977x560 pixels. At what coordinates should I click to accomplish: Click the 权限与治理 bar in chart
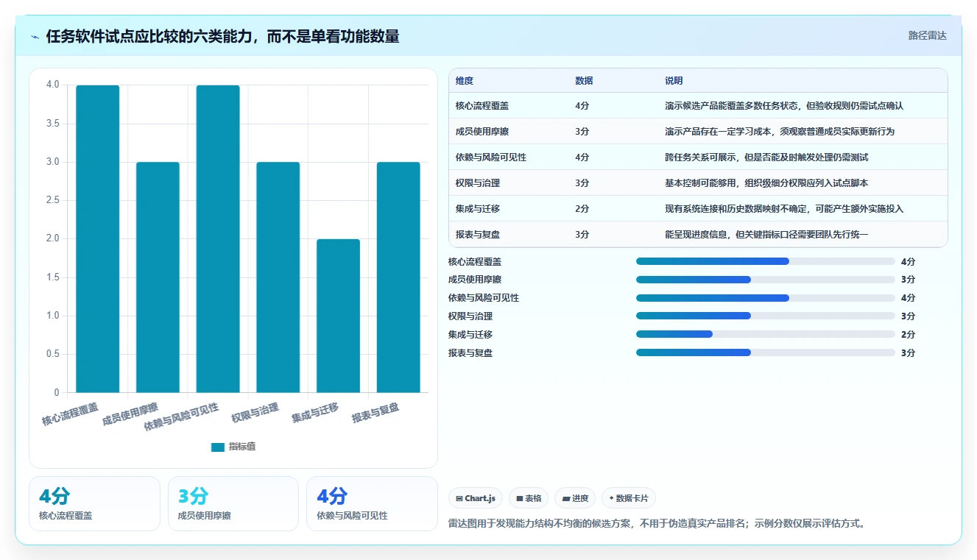(x=278, y=277)
